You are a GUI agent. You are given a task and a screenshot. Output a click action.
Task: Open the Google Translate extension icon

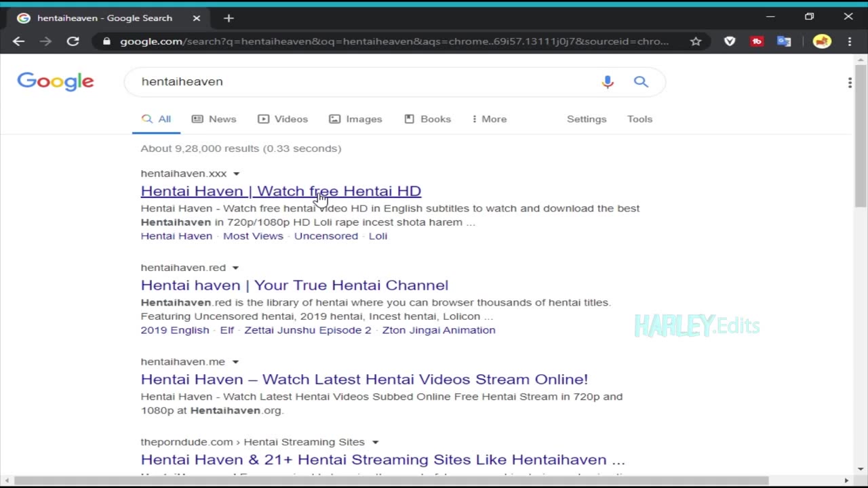click(x=784, y=41)
